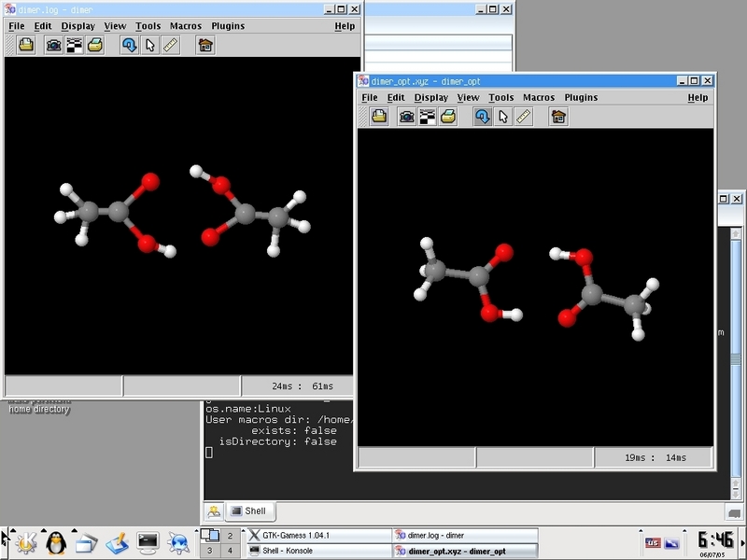
Task: Click the Open file icon in dimer_opt.xyz window
Action: point(379,117)
